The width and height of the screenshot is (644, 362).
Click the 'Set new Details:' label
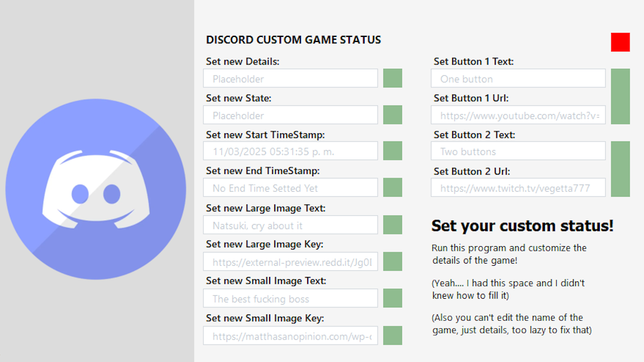242,62
